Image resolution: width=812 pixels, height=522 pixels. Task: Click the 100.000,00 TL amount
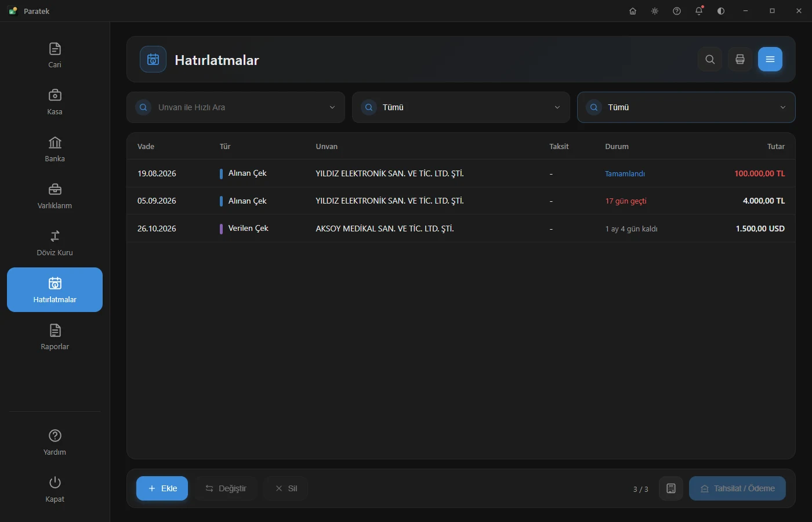coord(760,173)
